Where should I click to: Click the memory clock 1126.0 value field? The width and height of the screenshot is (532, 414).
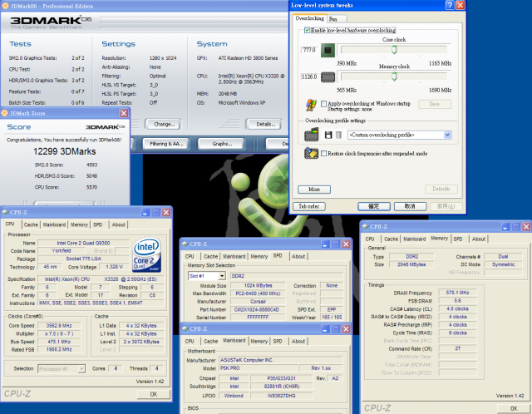point(309,76)
